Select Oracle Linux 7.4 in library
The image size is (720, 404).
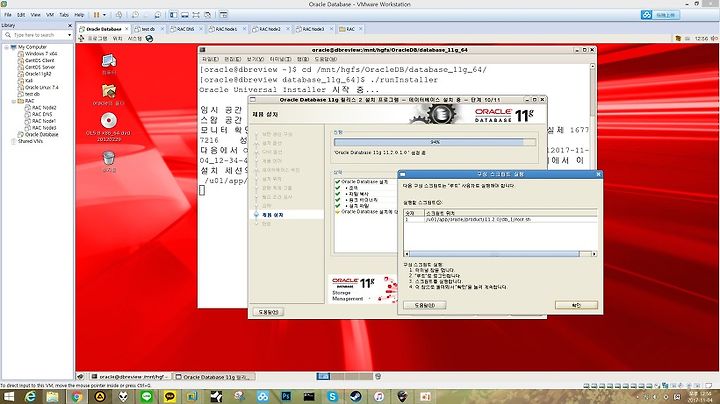click(x=41, y=87)
